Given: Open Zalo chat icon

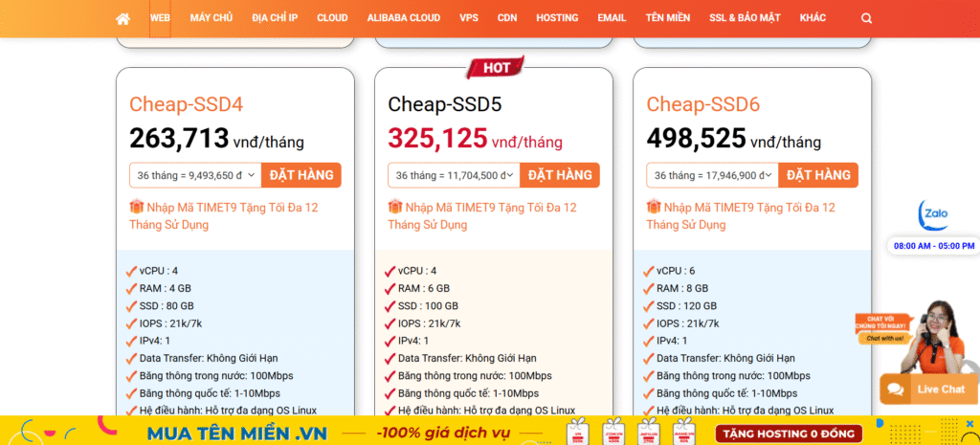Looking at the screenshot, I should 932,215.
